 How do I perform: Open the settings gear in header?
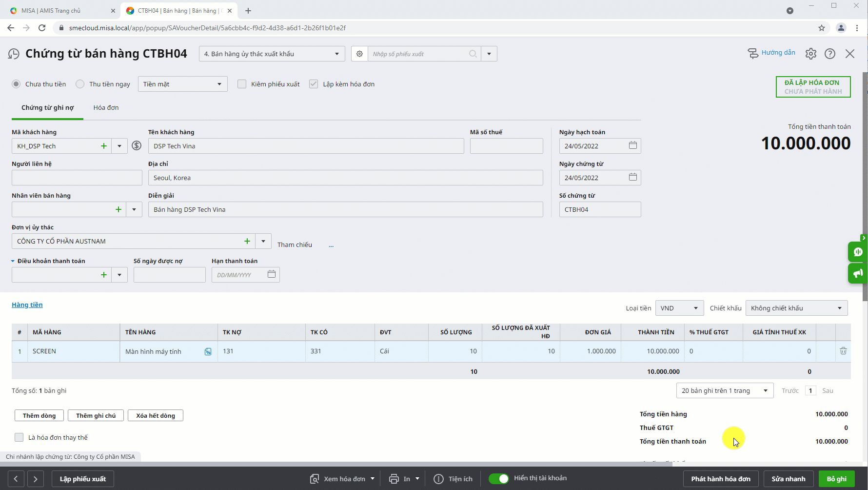[x=810, y=54]
